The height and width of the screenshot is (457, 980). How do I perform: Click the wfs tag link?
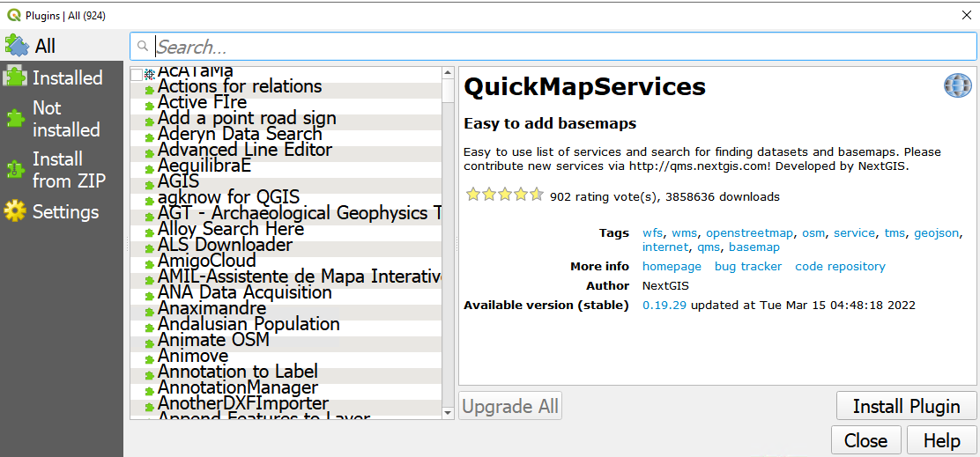(x=652, y=233)
